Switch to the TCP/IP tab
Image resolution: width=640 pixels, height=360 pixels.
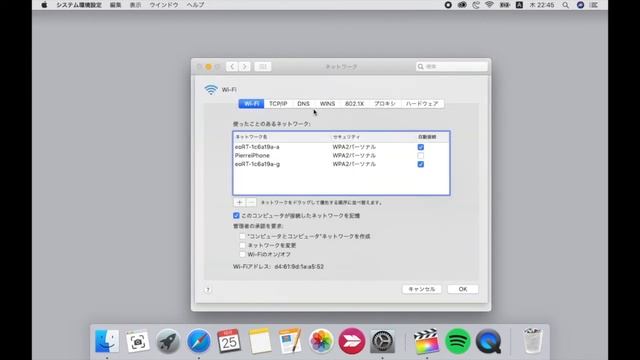(278, 104)
